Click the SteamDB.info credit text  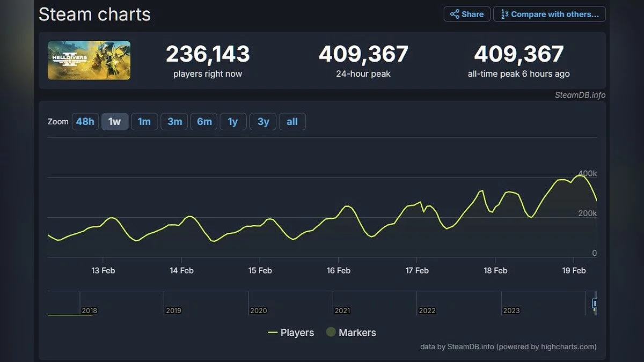(580, 95)
